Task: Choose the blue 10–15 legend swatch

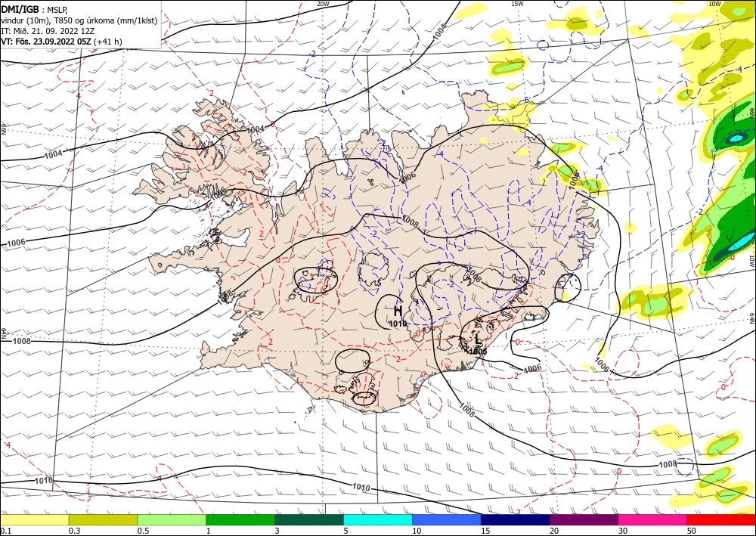Action: [447, 519]
